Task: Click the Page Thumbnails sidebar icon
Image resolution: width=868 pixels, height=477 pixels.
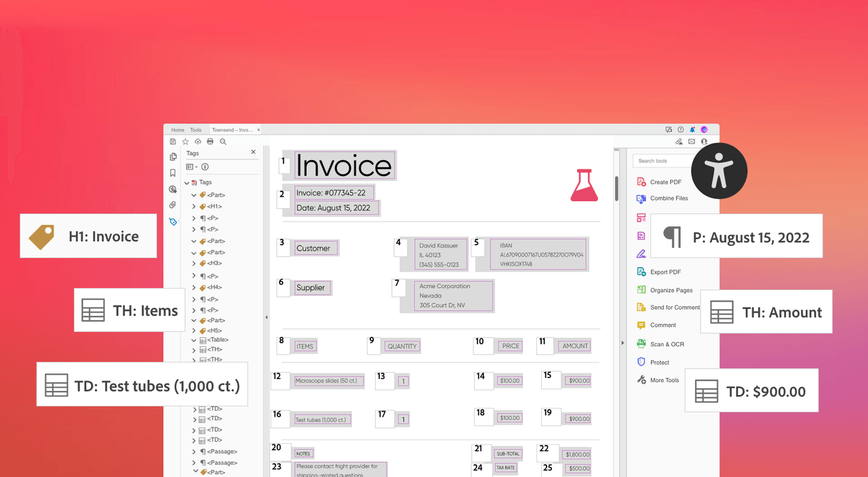Action: (173, 157)
